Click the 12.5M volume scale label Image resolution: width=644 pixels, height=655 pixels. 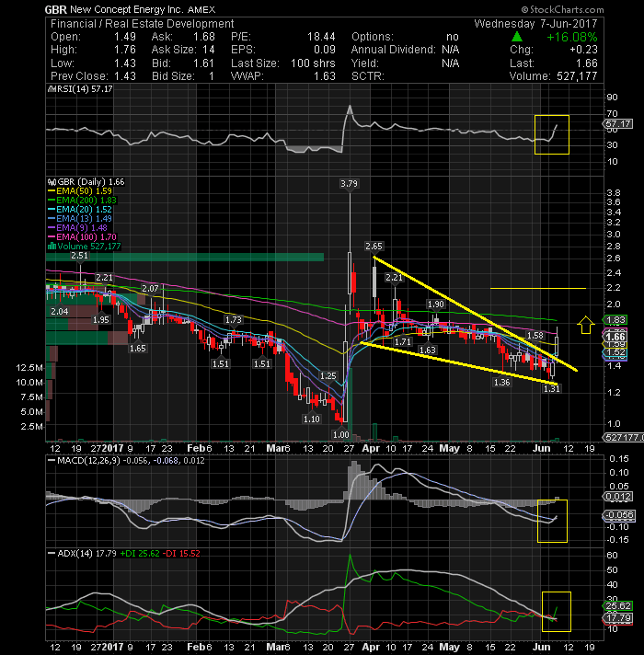(29, 368)
